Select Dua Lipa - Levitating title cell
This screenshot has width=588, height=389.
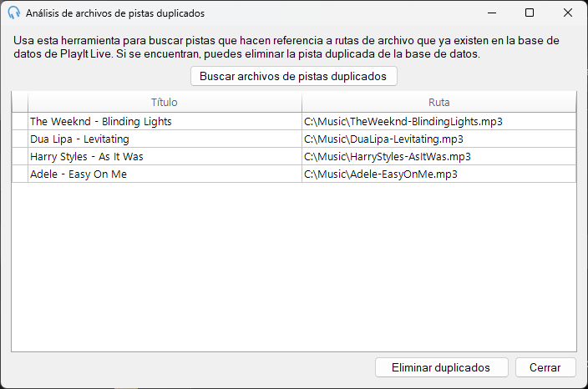click(165, 139)
